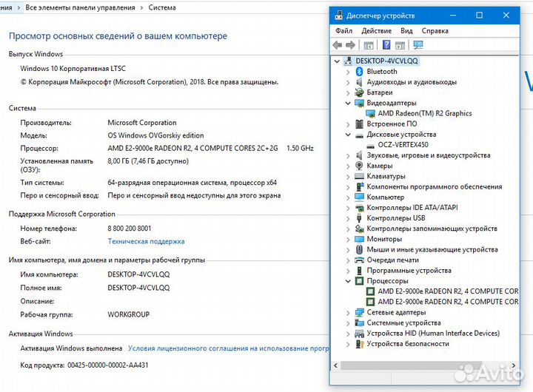Select the Контроллеры IDE ATA/ATAPI icon
Viewport: 533px width, 392px height.
point(359,208)
